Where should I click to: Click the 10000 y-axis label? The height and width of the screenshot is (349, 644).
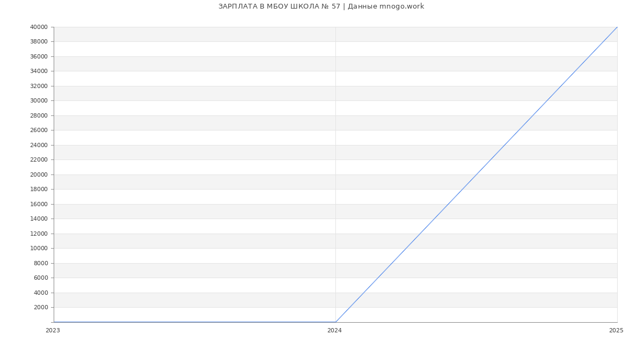click(x=39, y=249)
